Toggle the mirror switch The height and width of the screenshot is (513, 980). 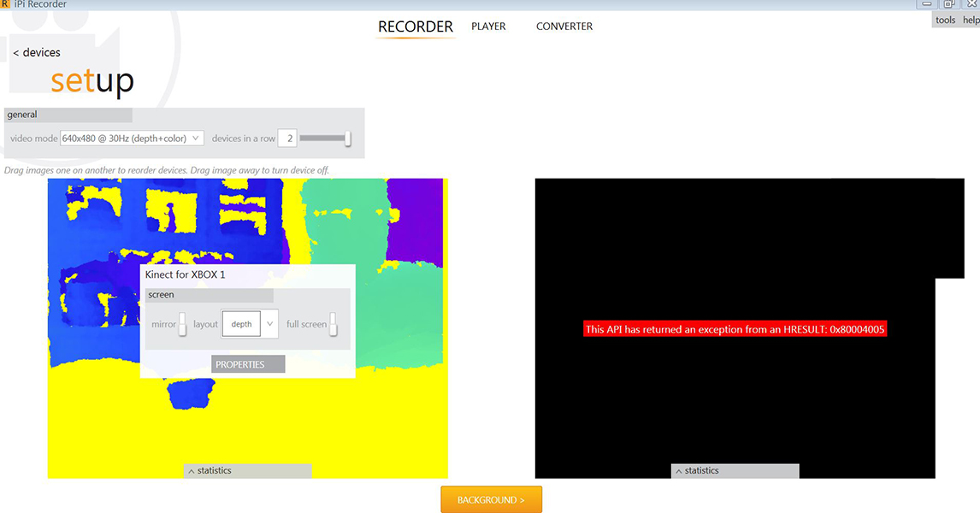(x=182, y=324)
